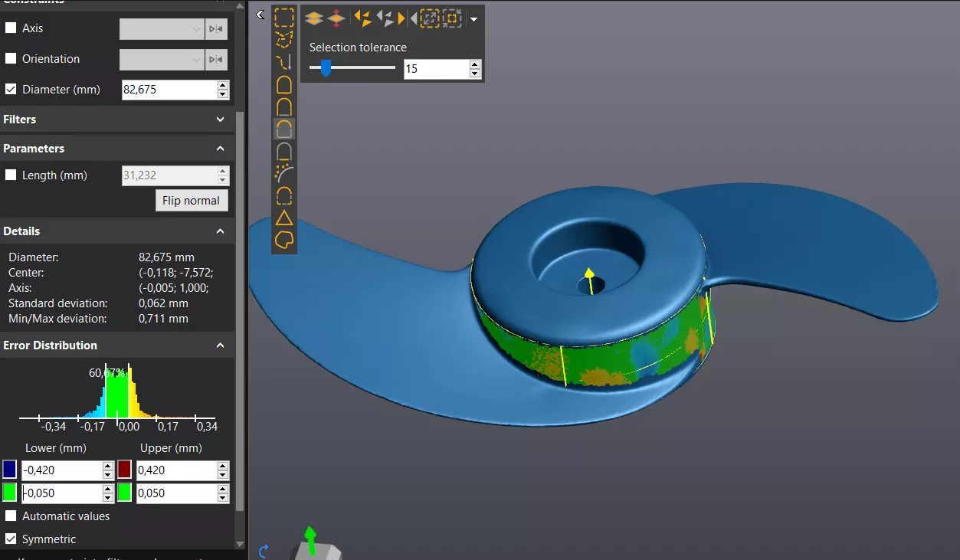Click the pick-axis button beside Axis dropdown
The image size is (960, 560).
[x=216, y=29]
